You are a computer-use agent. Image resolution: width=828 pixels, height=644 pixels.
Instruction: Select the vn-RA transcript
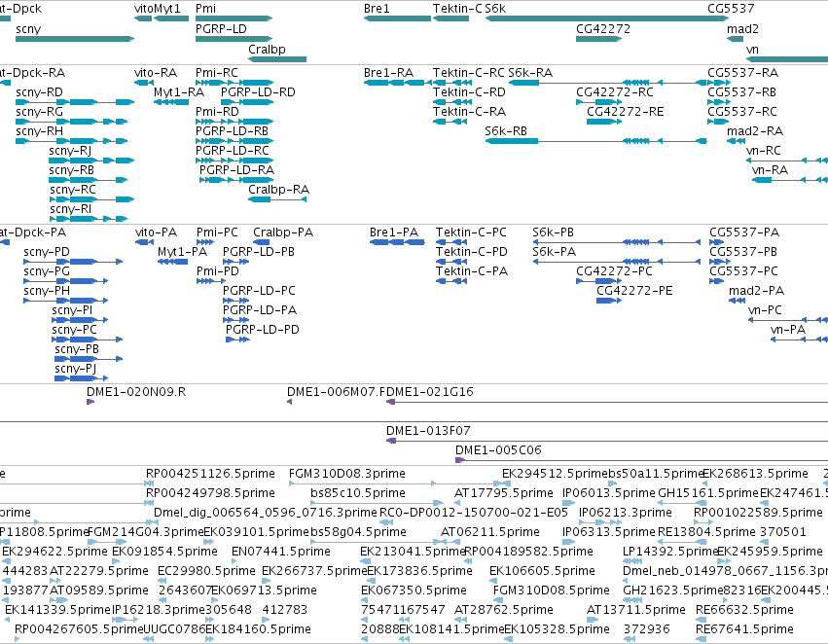790,180
